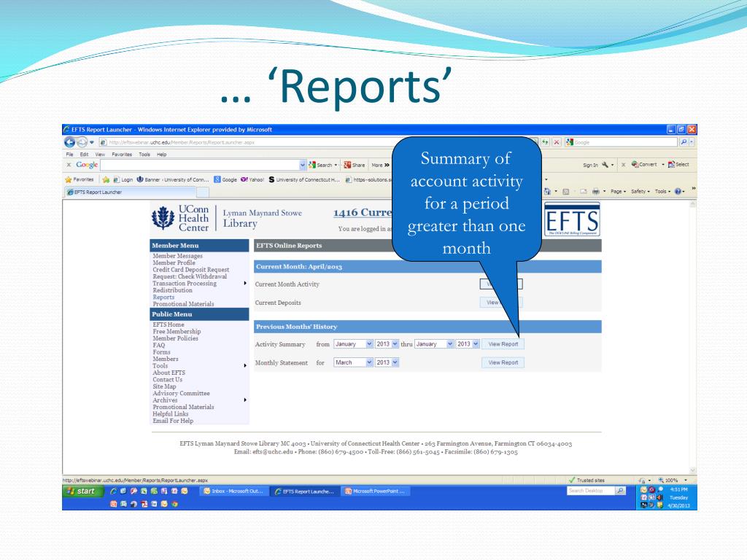The height and width of the screenshot is (560, 747).
Task: Open Activity Summary thru-month January dropdown
Action: (x=434, y=344)
